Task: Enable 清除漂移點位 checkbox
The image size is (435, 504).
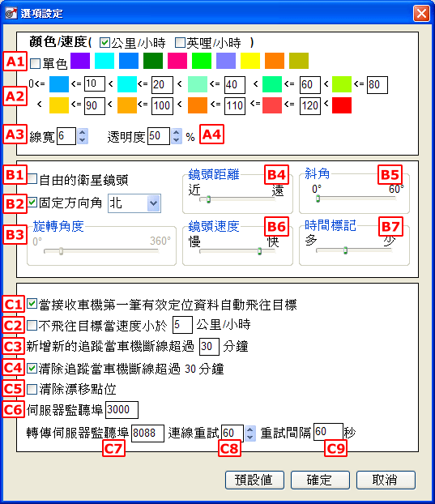Action: tap(32, 389)
